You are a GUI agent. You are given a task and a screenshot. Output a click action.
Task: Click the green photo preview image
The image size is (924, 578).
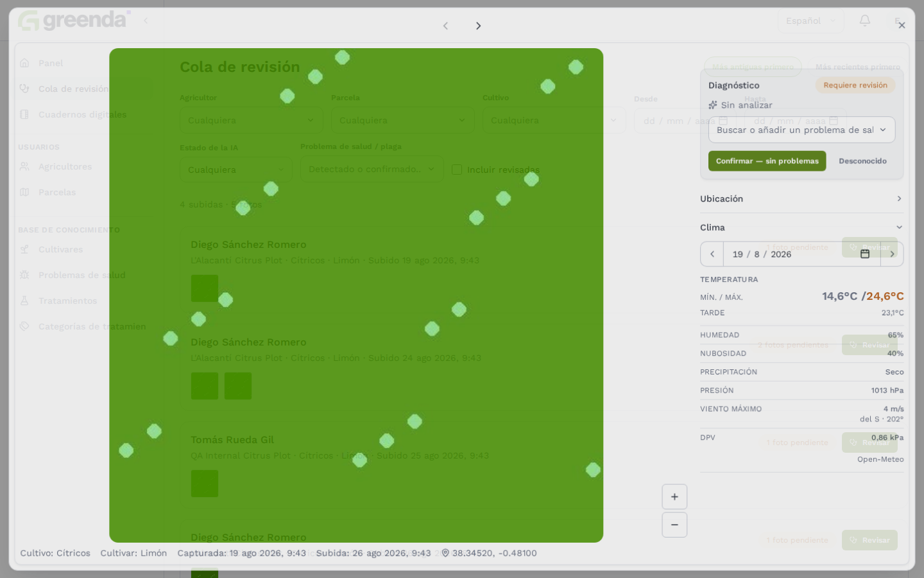tap(356, 295)
